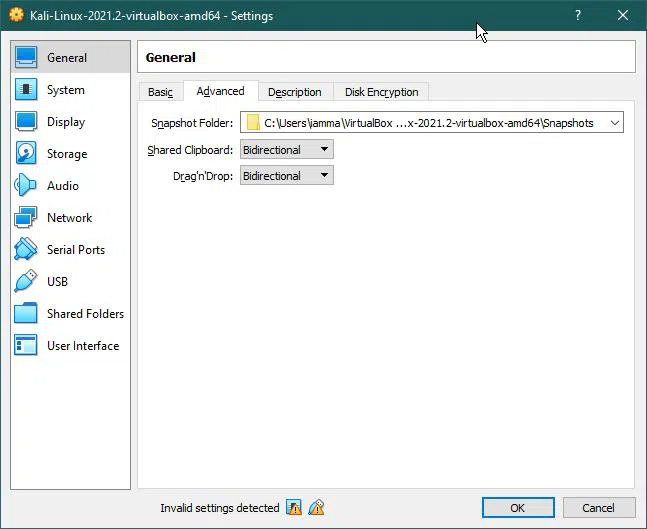The width and height of the screenshot is (647, 529).
Task: Click the 'Drag'n'Drop:' label
Action: click(x=203, y=176)
